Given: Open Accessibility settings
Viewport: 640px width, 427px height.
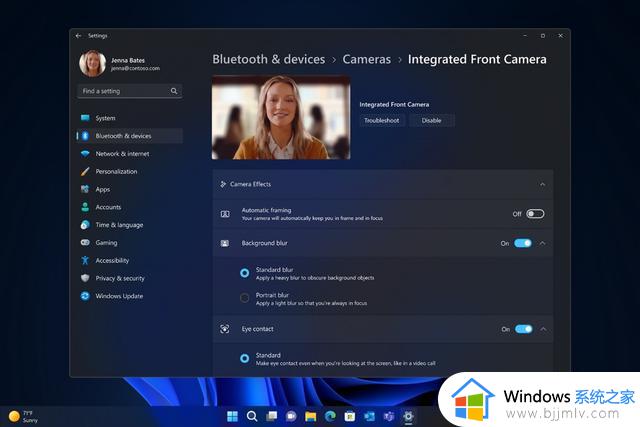Looking at the screenshot, I should [x=129, y=260].
